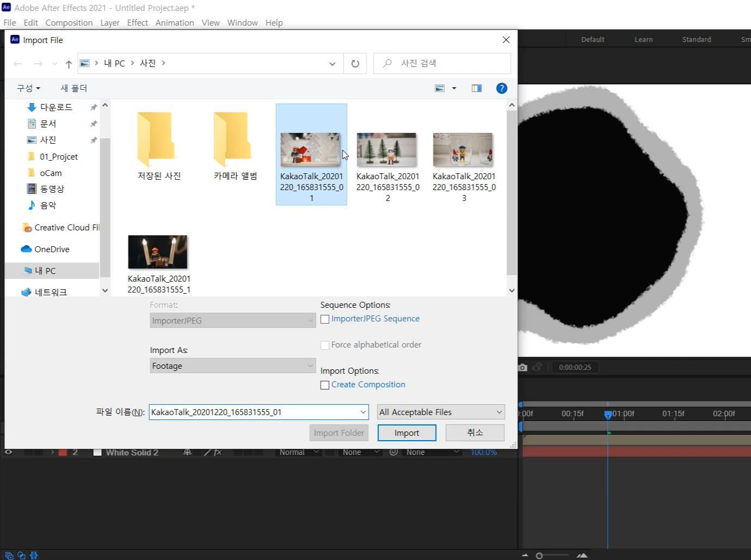Select the 카메라 앨범 folder
This screenshot has width=751, height=560.
pos(235,145)
